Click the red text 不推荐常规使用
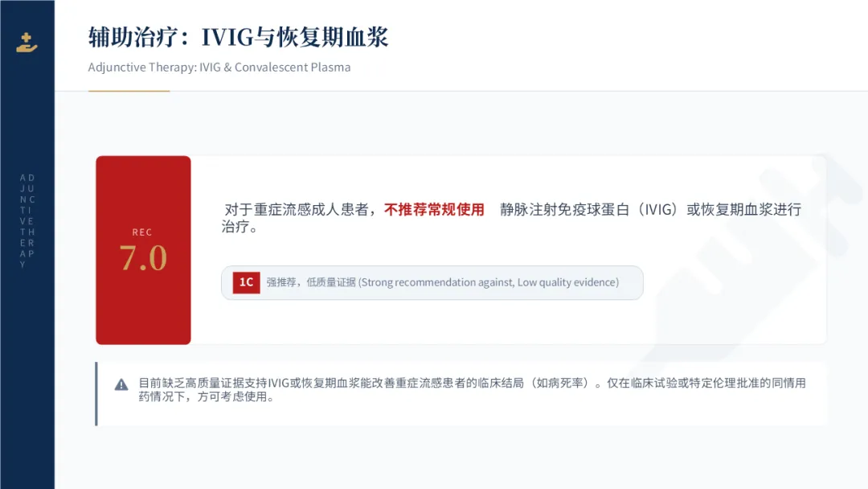Image resolution: width=868 pixels, height=489 pixels. coord(434,209)
